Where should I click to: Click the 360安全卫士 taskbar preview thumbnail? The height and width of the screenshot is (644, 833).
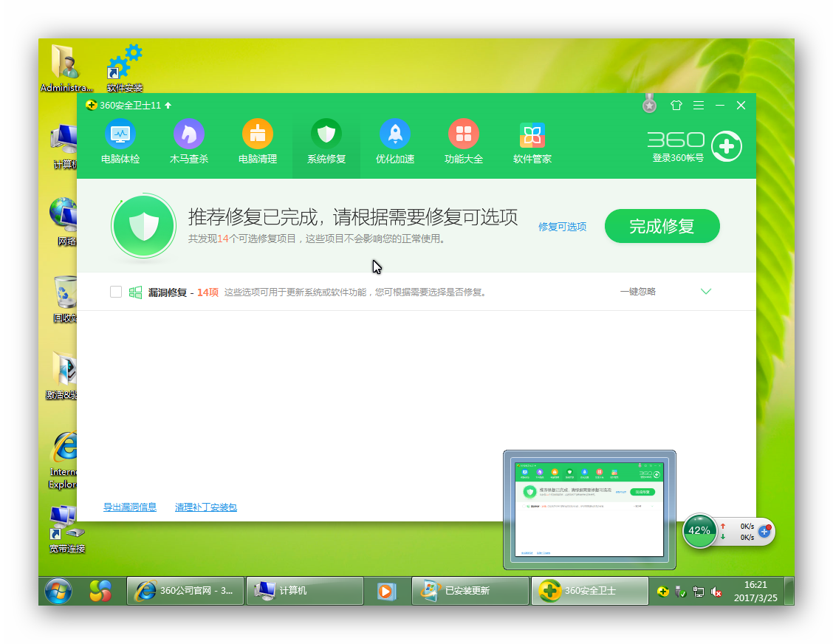pos(589,510)
